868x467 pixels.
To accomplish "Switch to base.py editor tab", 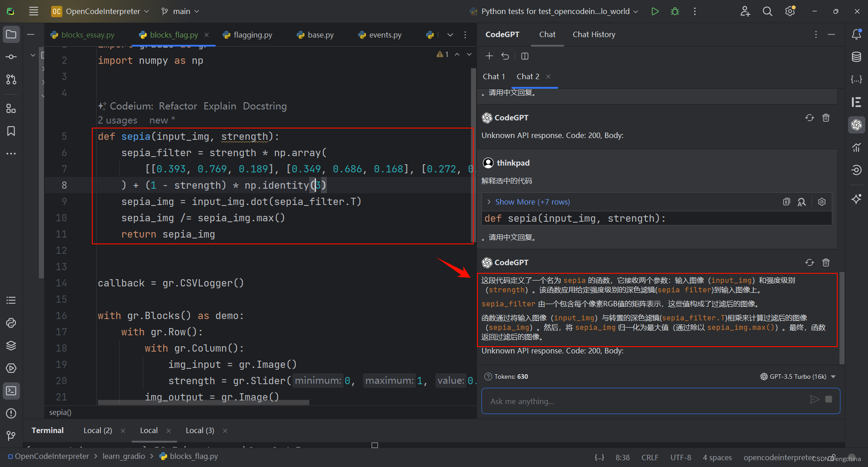I will pos(315,35).
